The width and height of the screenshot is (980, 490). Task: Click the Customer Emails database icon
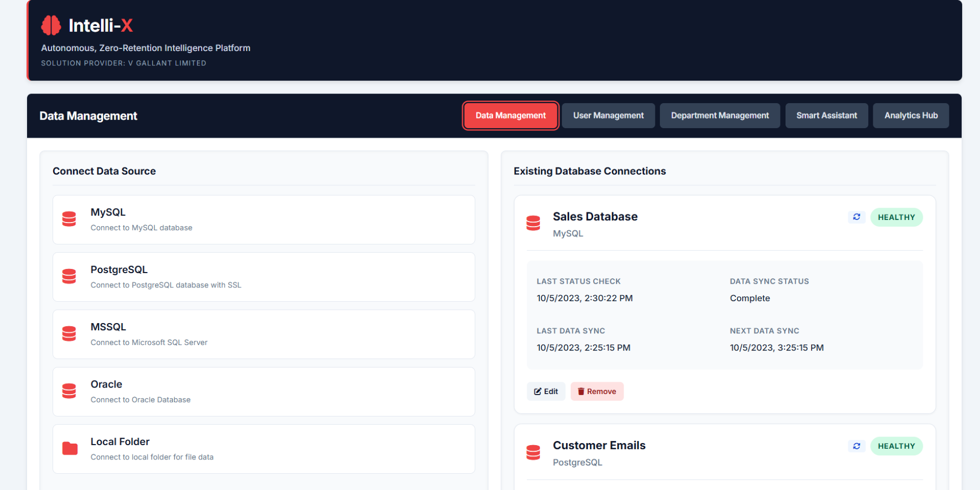pyautogui.click(x=533, y=452)
